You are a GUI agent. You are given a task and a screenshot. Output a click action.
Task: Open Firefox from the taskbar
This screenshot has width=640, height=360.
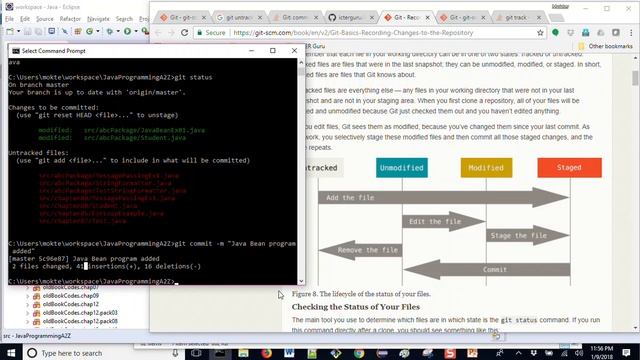tap(266, 353)
